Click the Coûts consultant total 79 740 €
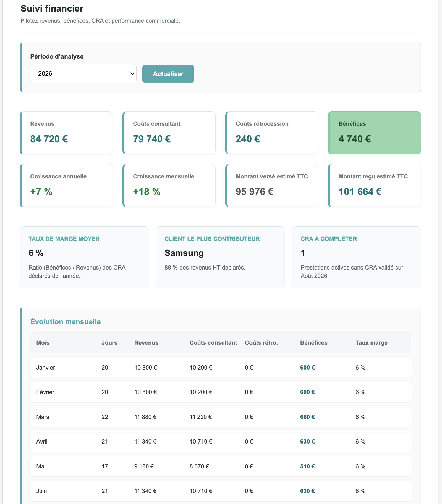This screenshot has height=504, width=442. click(x=152, y=139)
